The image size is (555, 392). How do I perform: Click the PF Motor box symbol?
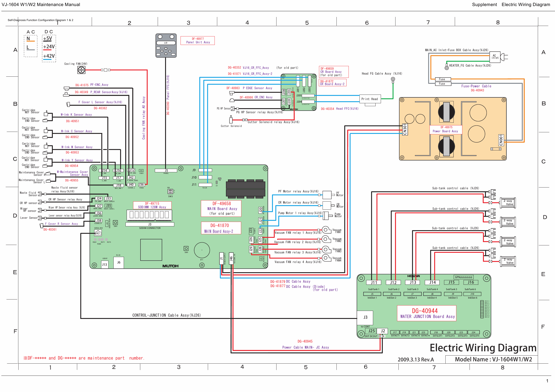coord(327,195)
